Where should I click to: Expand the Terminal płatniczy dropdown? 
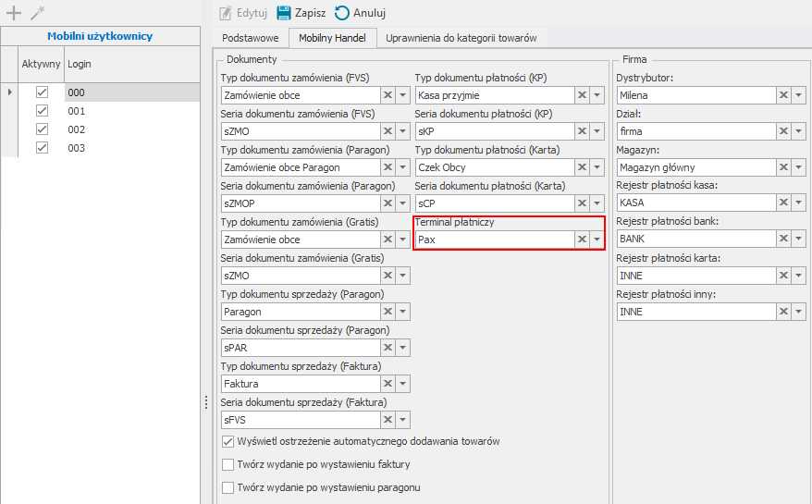click(597, 240)
